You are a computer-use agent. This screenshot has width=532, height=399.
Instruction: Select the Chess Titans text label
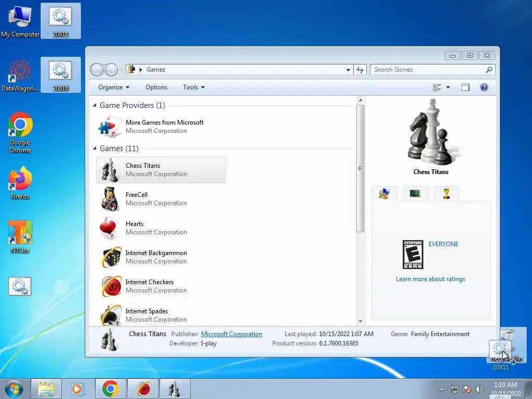pyautogui.click(x=143, y=166)
